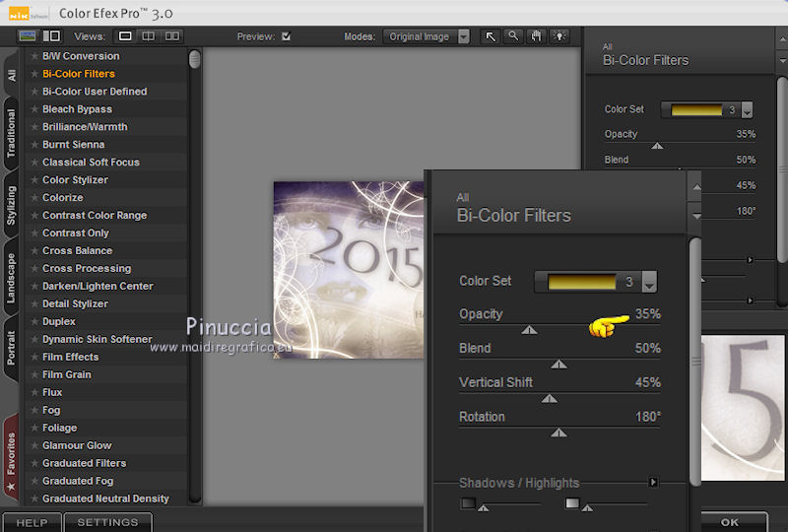
Task: Select the Contrast Color Range filter
Action: click(x=95, y=215)
